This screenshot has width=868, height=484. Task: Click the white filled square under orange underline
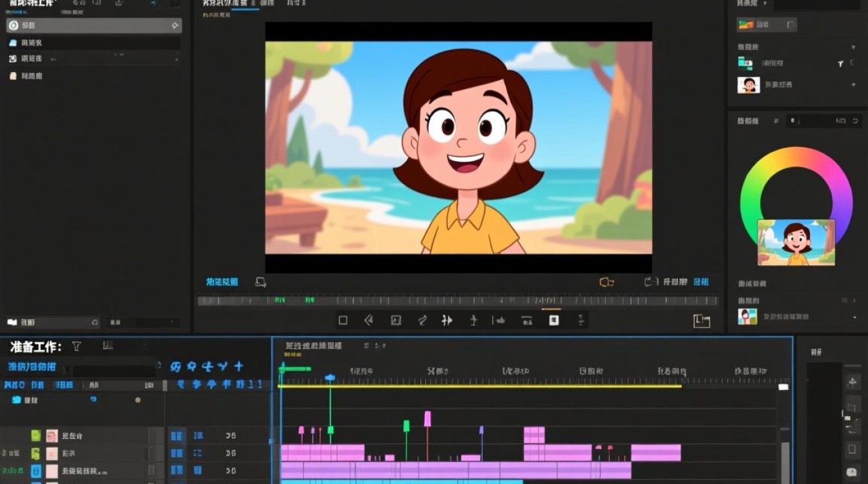tap(553, 320)
